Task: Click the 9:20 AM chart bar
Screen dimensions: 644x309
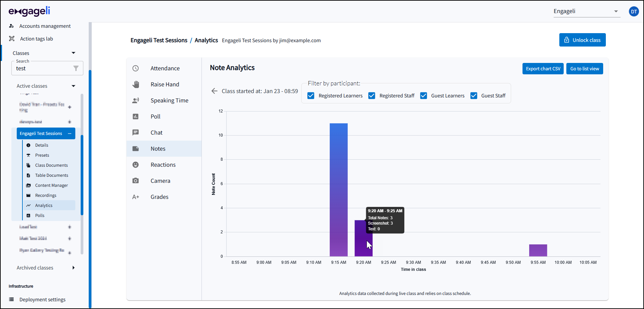Action: [364, 238]
